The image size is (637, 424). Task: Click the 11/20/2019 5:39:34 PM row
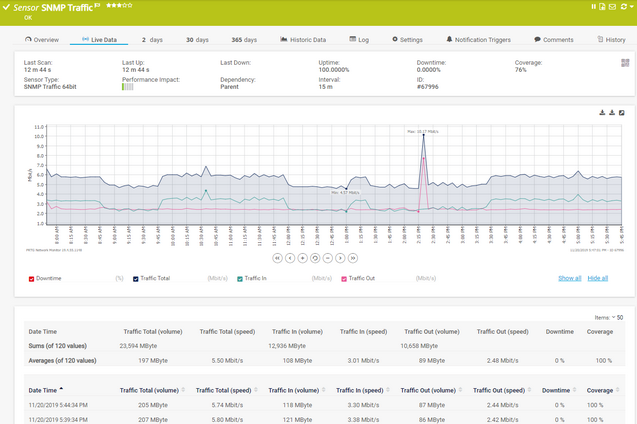pyautogui.click(x=324, y=419)
